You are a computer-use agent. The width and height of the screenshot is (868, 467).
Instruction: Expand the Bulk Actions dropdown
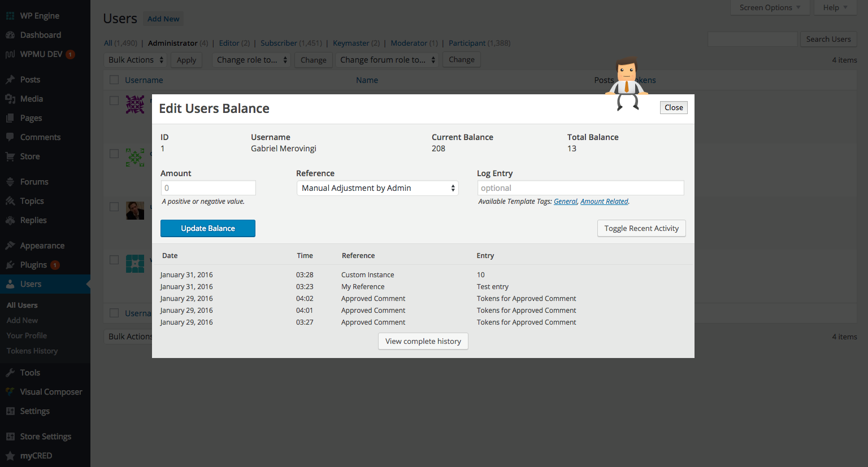[135, 59]
